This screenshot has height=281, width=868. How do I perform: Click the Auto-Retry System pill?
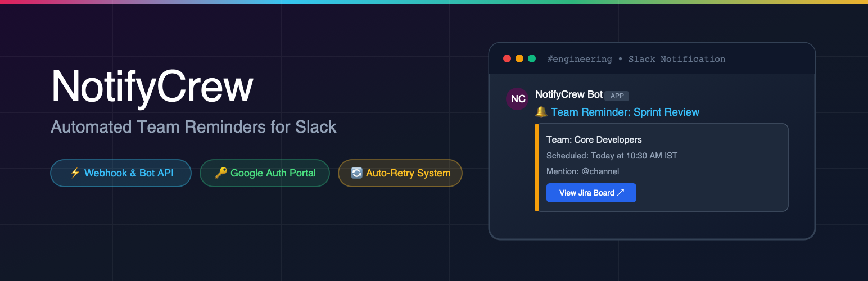[400, 173]
